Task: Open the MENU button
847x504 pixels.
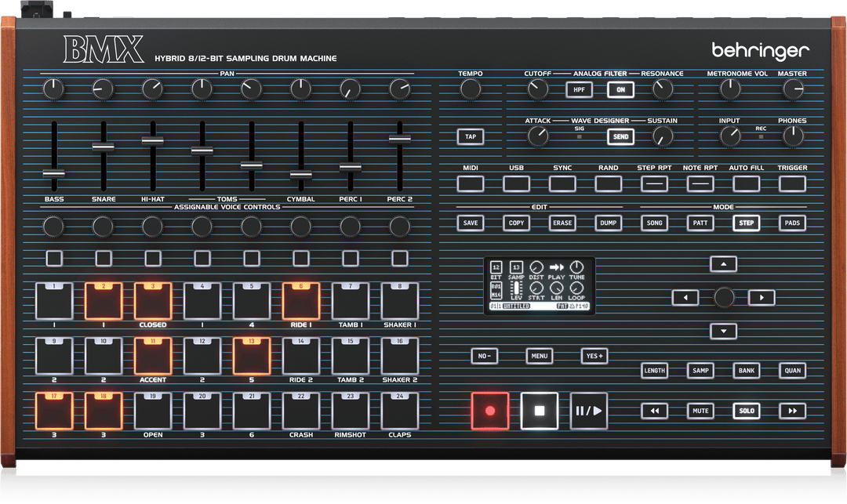Action: tap(539, 356)
